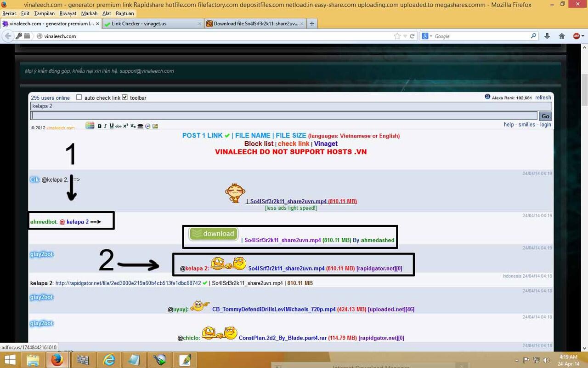Click the monkey emoticon in Cik's message
This screenshot has width=588, height=368.
[x=235, y=193]
